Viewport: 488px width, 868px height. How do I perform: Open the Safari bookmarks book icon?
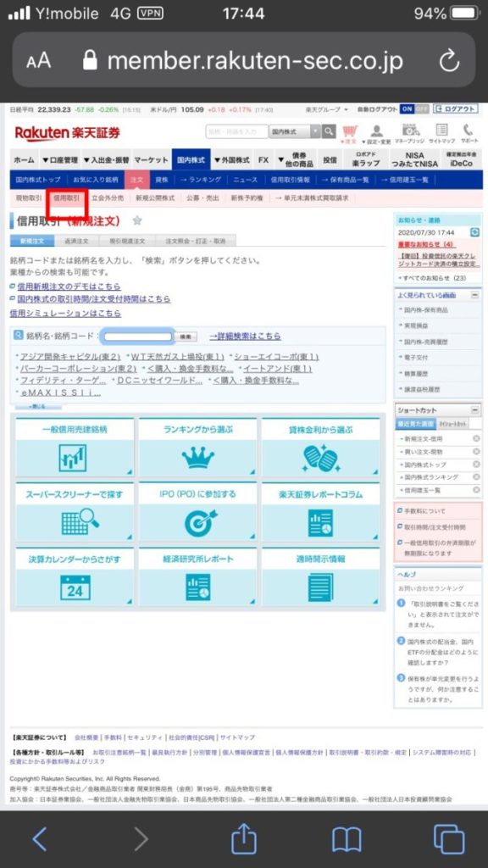click(x=347, y=840)
